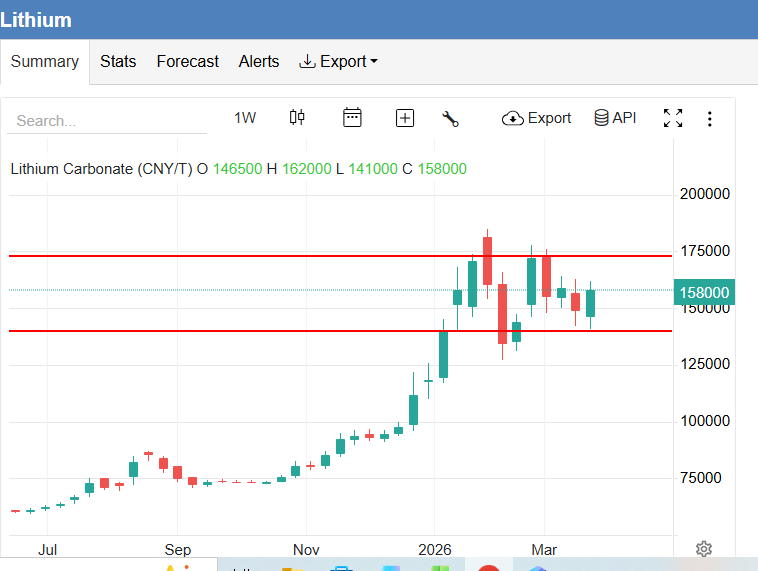The image size is (758, 571).
Task: Open the candlestick chart type selector
Action: (x=297, y=118)
